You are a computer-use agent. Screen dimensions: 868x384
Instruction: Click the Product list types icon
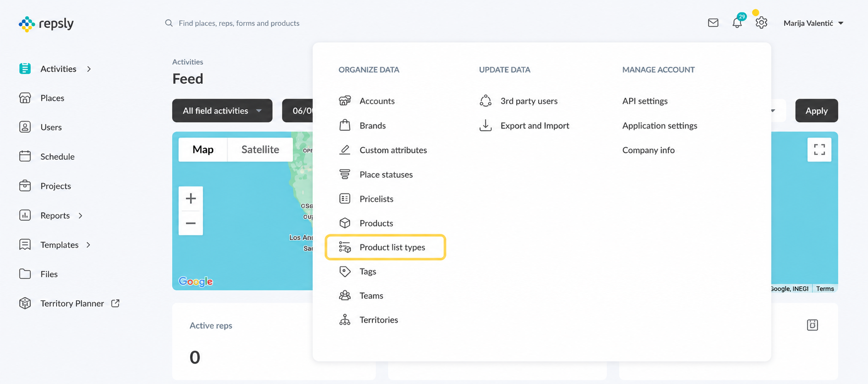345,247
